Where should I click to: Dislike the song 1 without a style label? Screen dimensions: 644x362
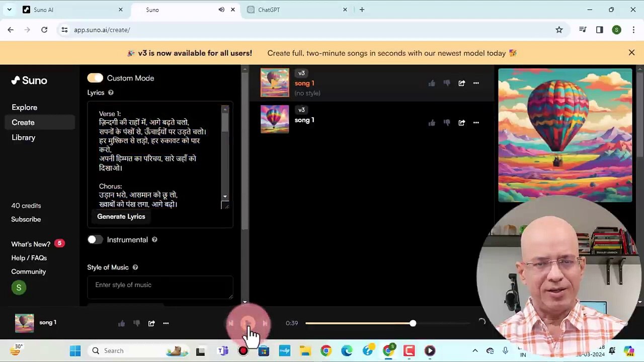(x=446, y=122)
